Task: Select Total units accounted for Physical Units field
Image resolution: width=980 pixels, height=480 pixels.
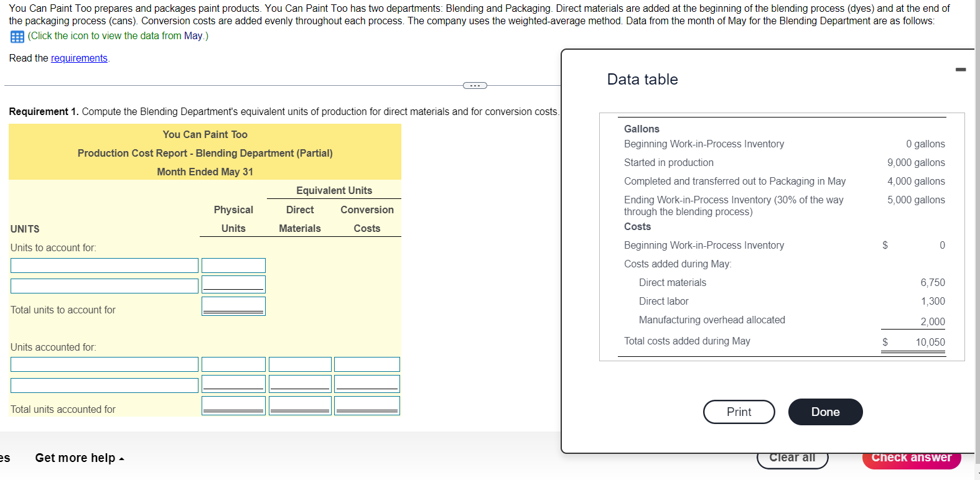Action: 233,406
